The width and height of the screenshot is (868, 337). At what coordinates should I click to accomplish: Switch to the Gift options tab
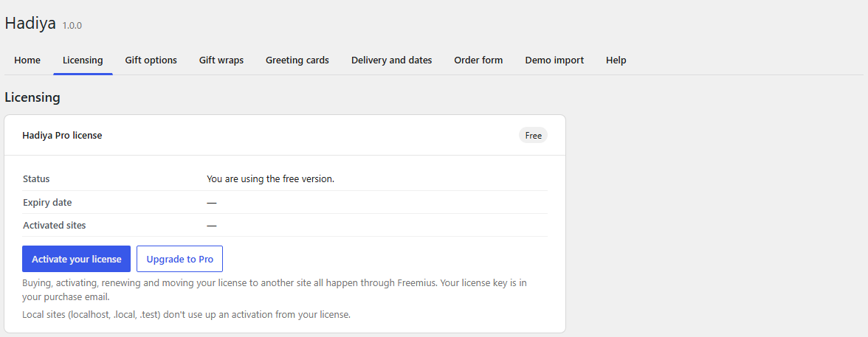coord(151,60)
